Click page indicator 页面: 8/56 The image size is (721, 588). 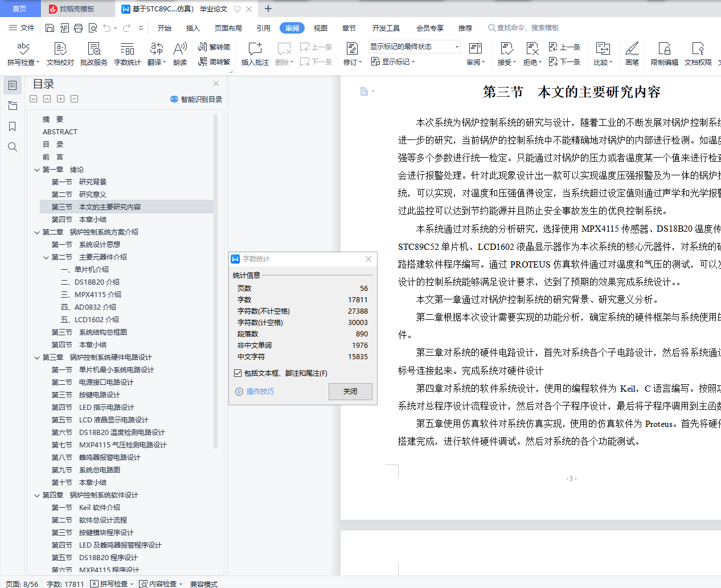(22, 584)
